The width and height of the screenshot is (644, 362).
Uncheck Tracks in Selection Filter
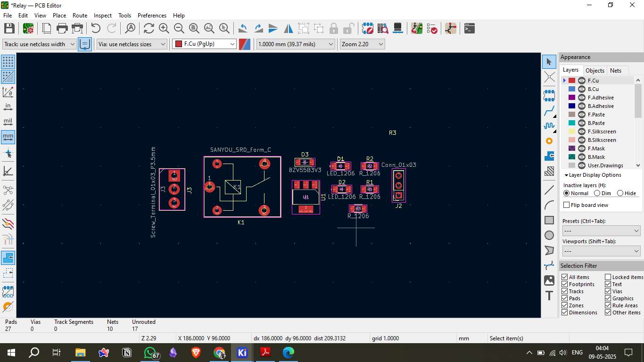[x=565, y=291]
